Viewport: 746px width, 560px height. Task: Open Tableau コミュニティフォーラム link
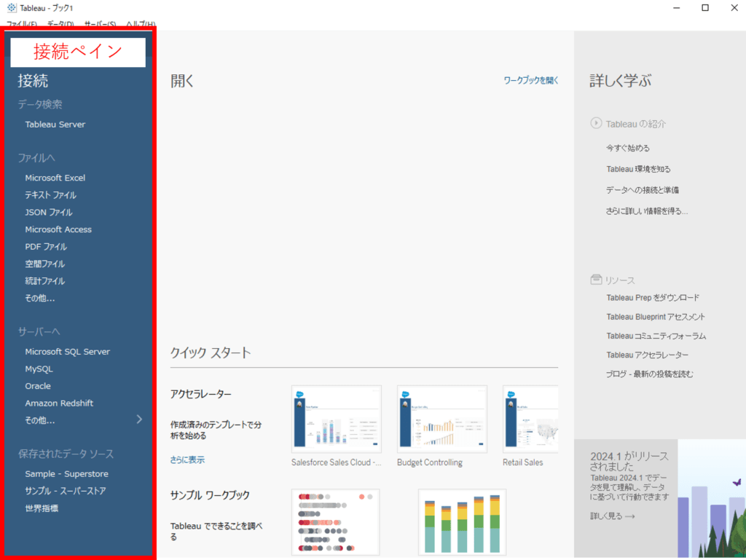(656, 336)
